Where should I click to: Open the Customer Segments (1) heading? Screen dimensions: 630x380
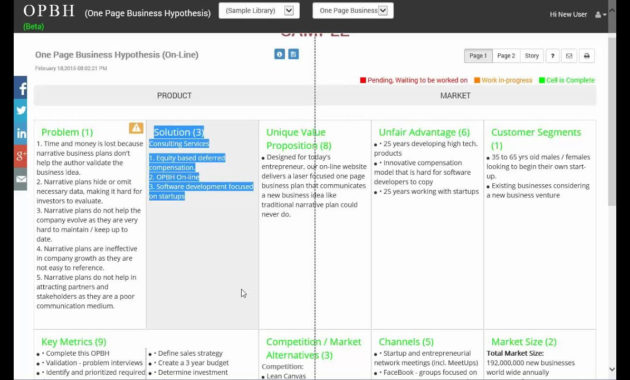[x=536, y=139]
